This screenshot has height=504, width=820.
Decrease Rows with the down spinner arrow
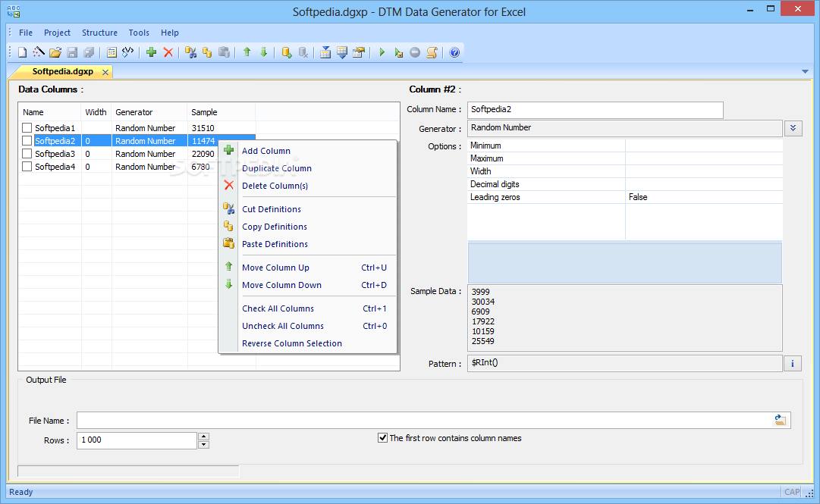(x=204, y=444)
